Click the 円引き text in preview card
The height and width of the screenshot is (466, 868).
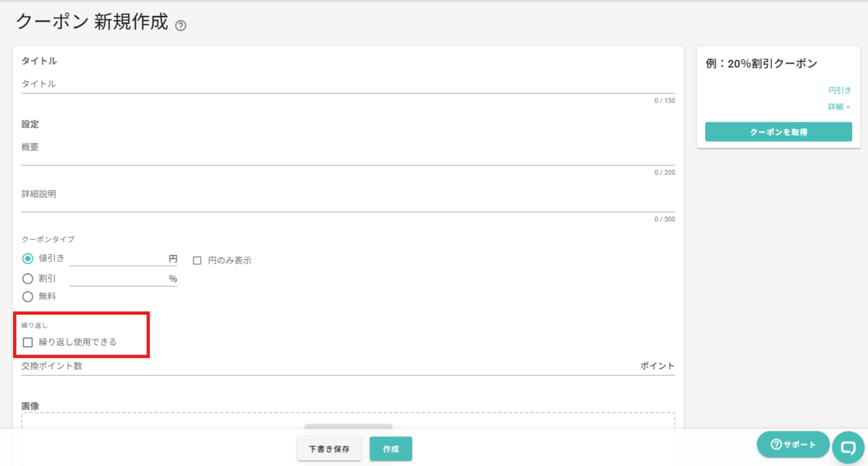839,90
